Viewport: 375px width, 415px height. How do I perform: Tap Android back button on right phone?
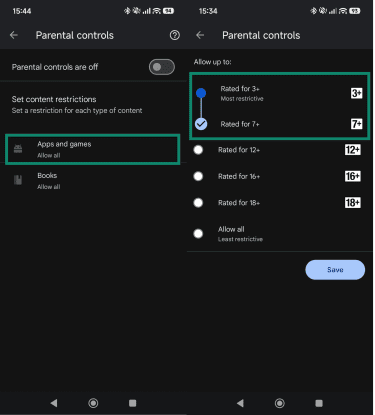pos(240,403)
